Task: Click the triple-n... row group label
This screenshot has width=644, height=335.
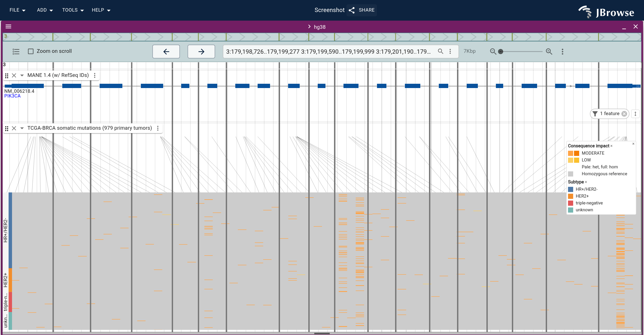Action: click(x=6, y=302)
